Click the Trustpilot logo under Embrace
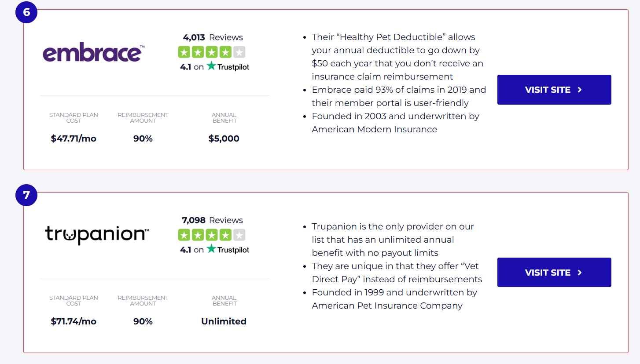Screen dimensions: 640x364 (228, 66)
